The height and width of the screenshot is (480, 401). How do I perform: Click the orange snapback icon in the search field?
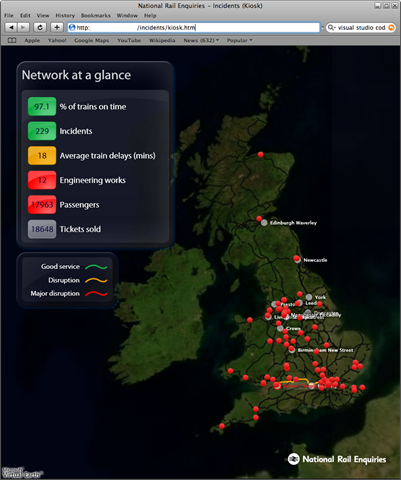tap(391, 28)
